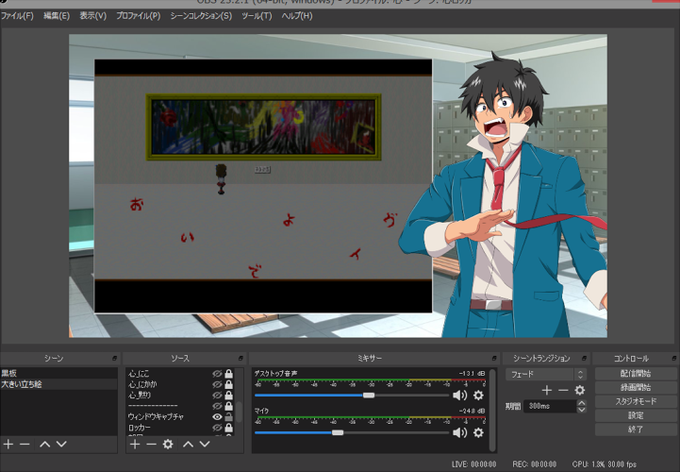Mute the マイク speaker icon
680x472 pixels.
pyautogui.click(x=460, y=433)
